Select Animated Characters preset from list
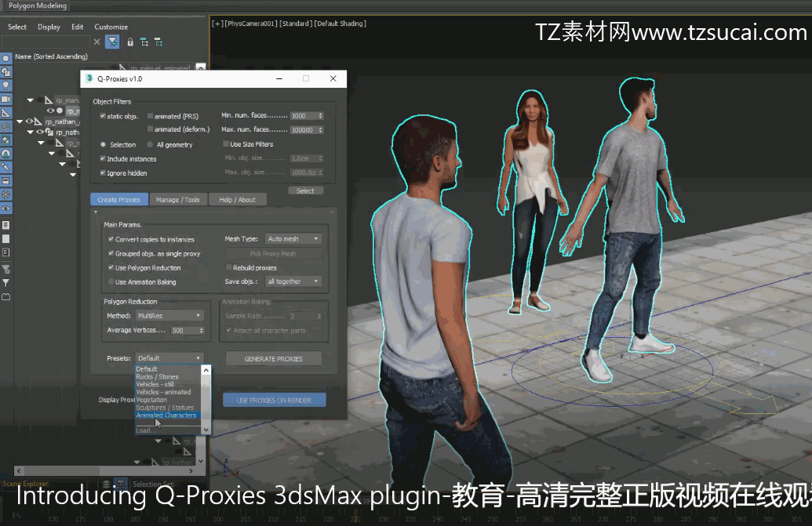Screen dimensions: 812x526 166,415
